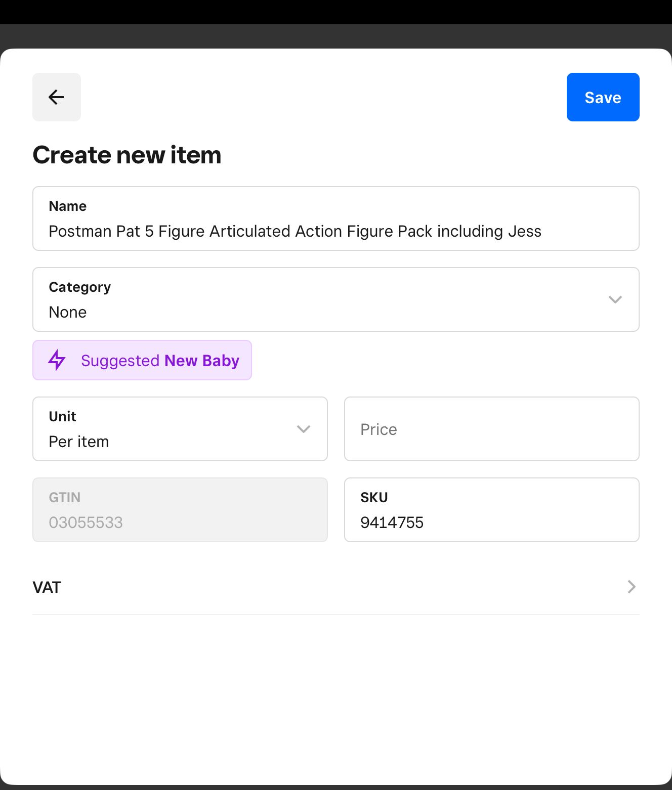Expand VAT using the right chevron
This screenshot has height=790, width=672.
coord(631,587)
